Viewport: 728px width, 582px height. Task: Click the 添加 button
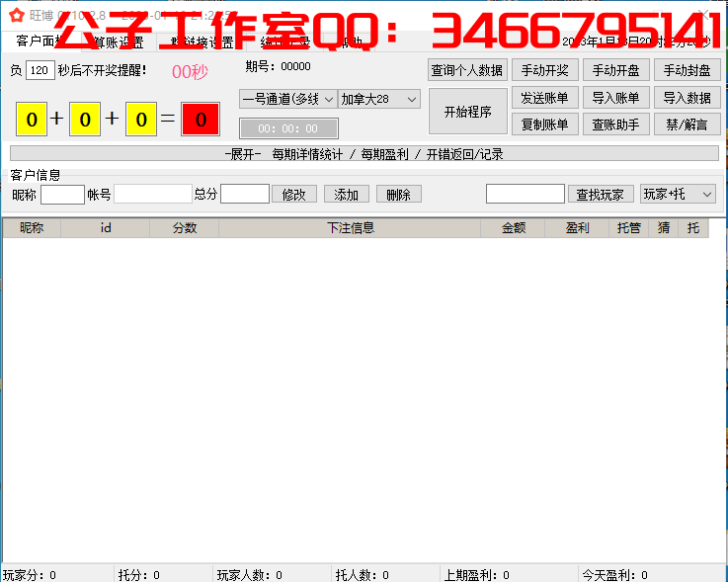[x=347, y=194]
